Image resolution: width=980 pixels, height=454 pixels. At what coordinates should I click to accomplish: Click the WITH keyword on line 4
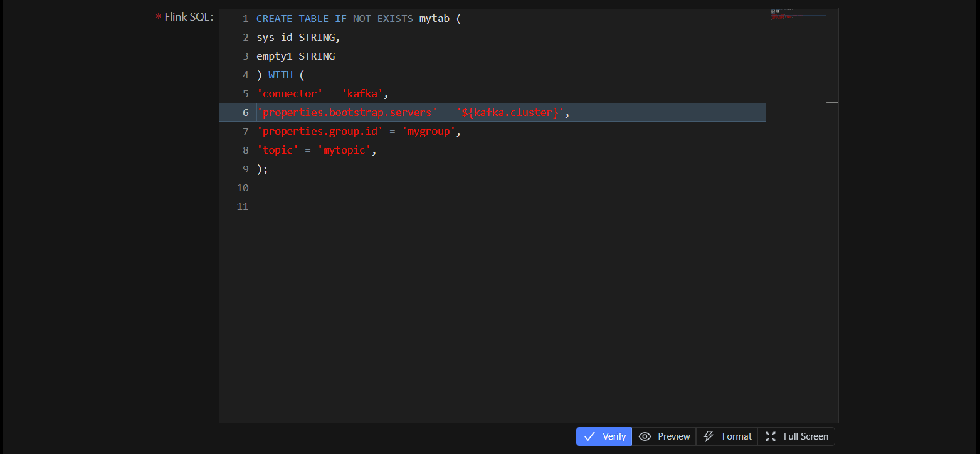(x=280, y=75)
